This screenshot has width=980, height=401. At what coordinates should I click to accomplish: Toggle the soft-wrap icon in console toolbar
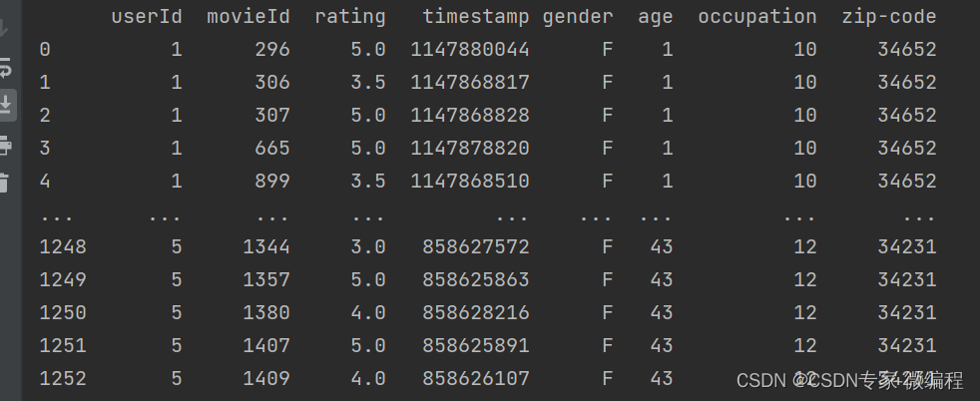(x=5, y=68)
